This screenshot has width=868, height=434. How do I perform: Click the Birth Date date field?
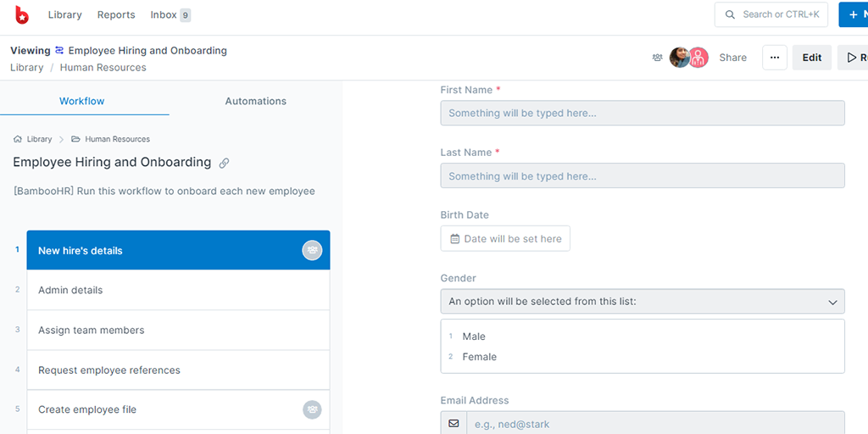click(505, 238)
